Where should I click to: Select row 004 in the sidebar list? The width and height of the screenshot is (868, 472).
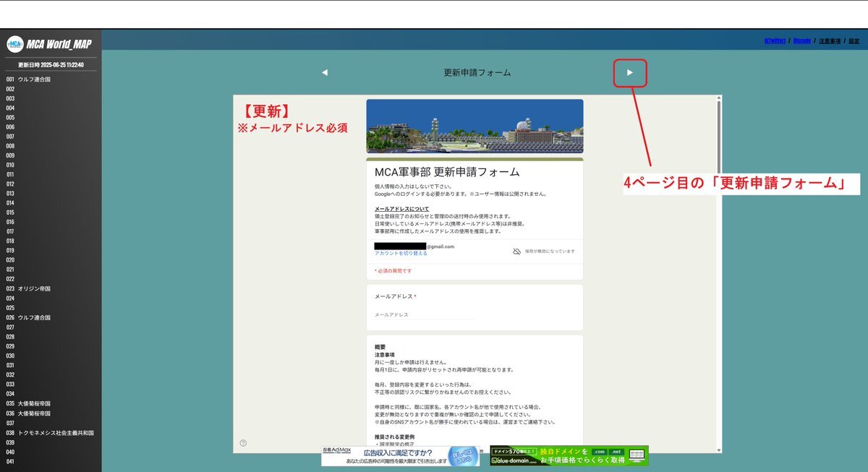tap(51, 108)
